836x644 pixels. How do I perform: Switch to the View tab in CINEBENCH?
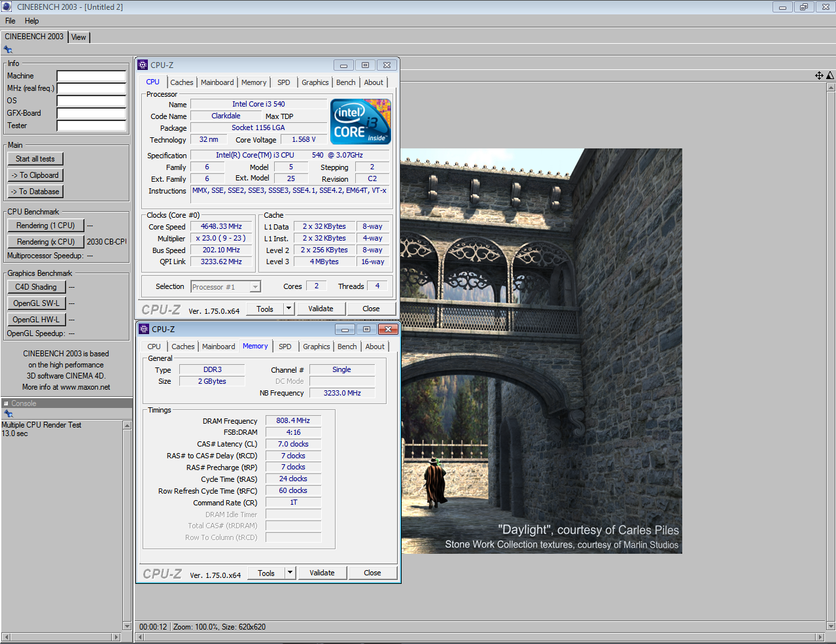pos(78,37)
